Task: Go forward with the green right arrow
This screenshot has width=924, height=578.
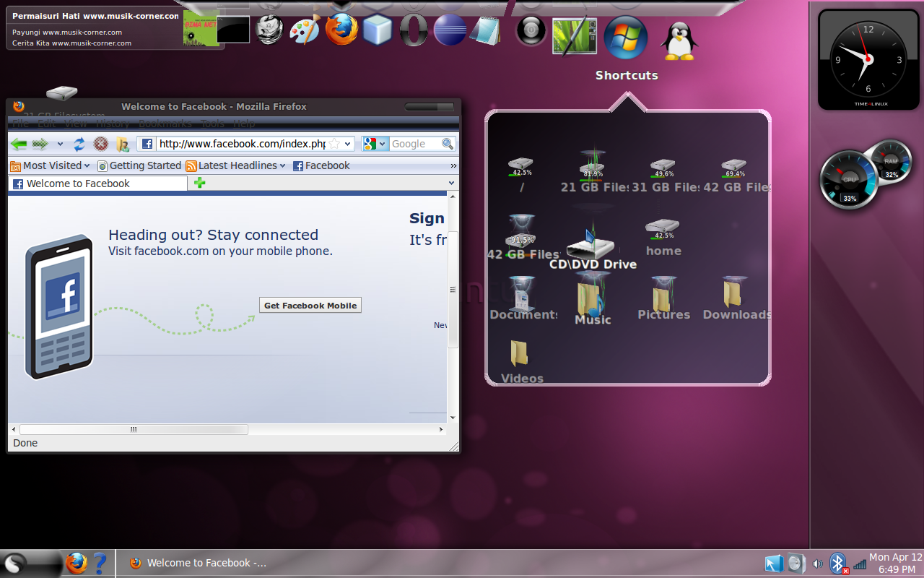Action: pos(40,144)
